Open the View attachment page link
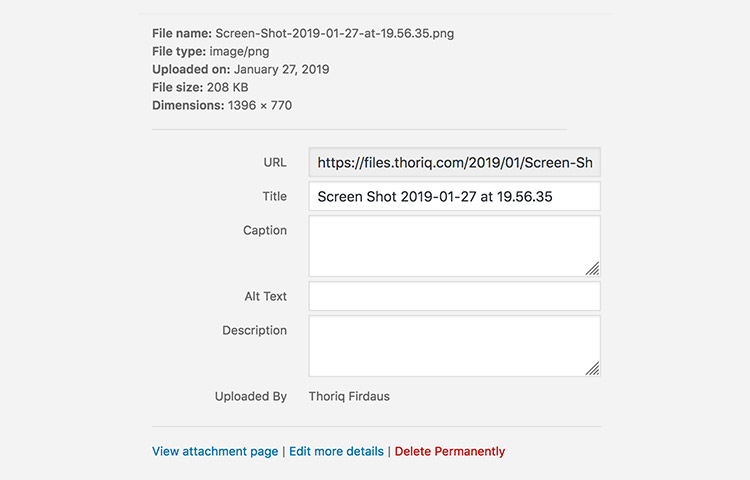 click(x=215, y=451)
